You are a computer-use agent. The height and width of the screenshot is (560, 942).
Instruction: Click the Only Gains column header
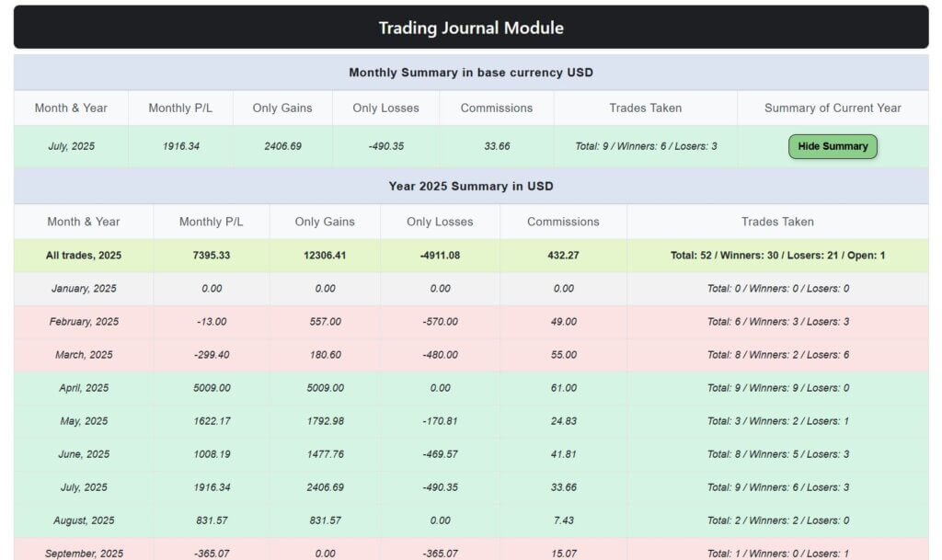[282, 108]
